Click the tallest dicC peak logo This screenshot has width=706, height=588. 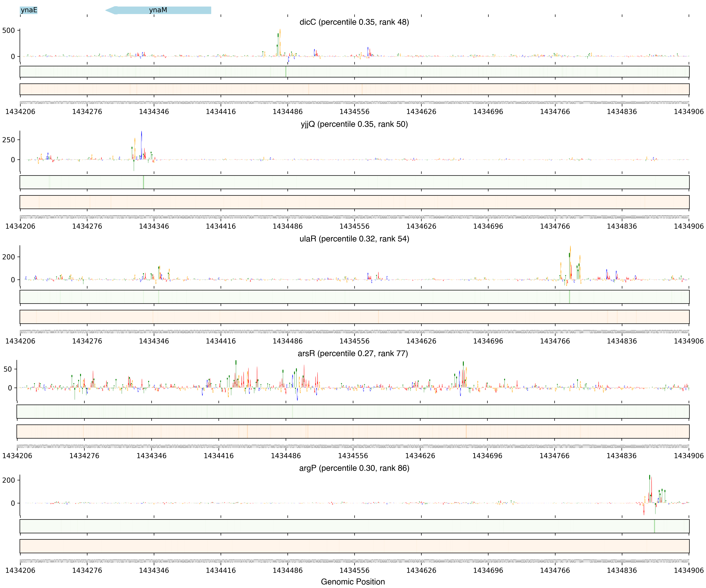coord(280,40)
